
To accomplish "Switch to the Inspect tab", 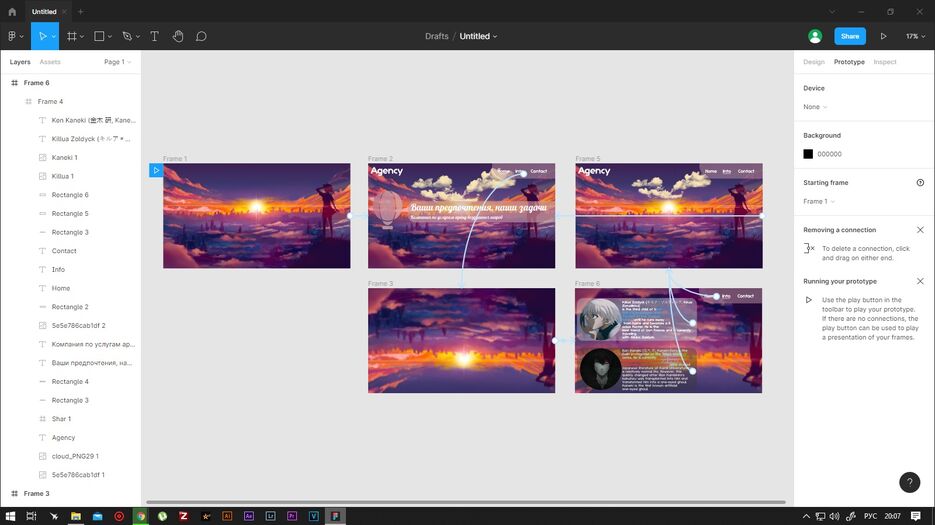I will point(885,62).
